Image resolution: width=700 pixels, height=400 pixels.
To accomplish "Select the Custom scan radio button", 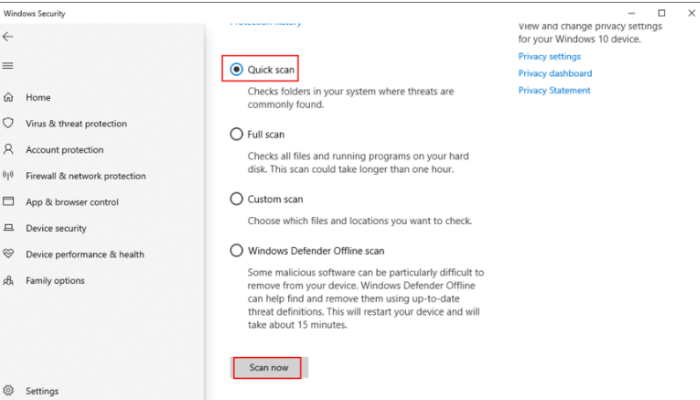I will point(236,199).
